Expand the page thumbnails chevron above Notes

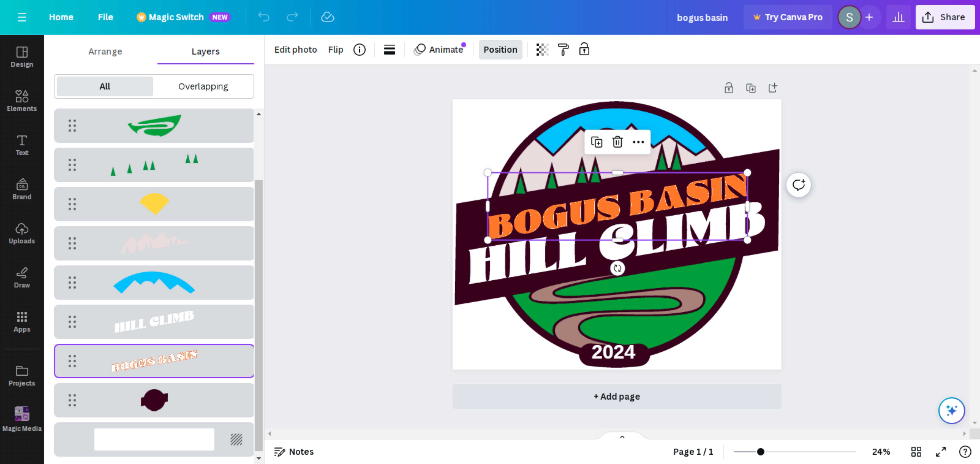(622, 437)
